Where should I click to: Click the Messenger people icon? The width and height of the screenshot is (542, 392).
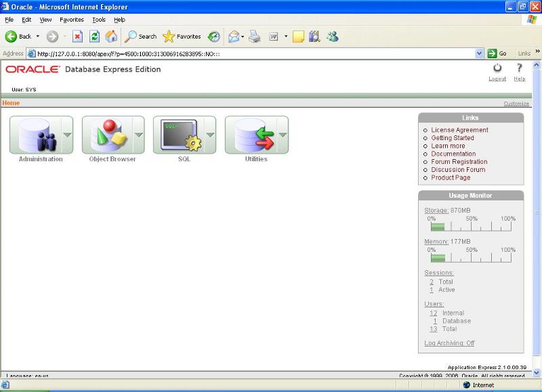coord(333,37)
